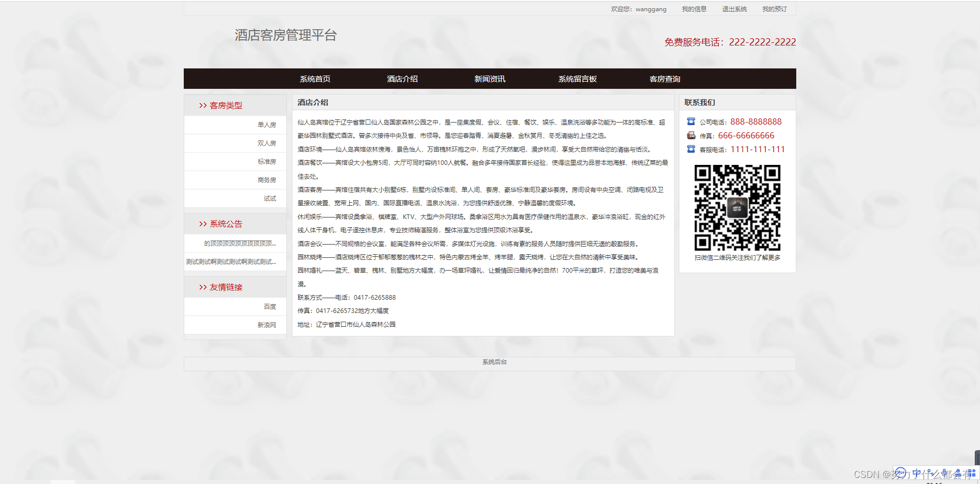Choose the 标准房 room type
Viewport: 980px width, 484px height.
pyautogui.click(x=267, y=161)
